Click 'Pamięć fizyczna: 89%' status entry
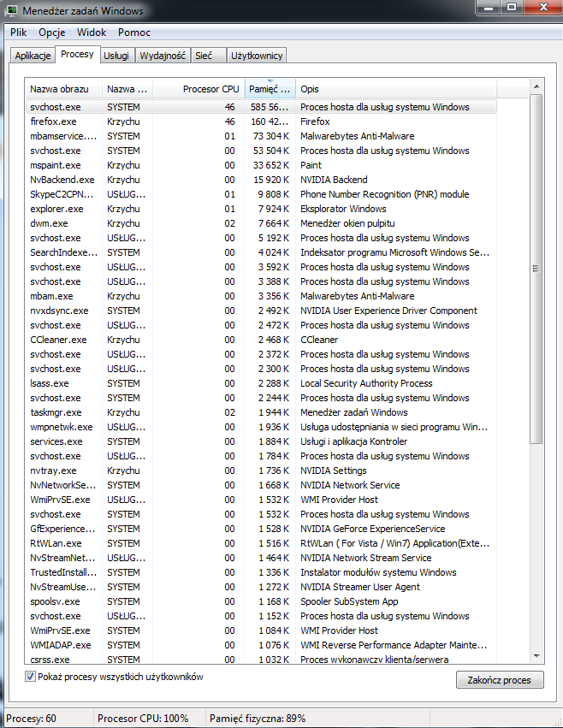 point(258,719)
